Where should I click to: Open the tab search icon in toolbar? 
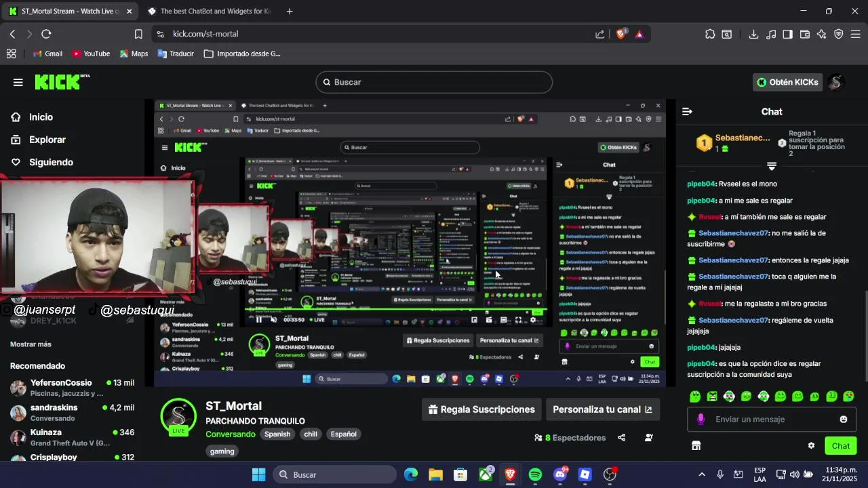tap(727, 34)
